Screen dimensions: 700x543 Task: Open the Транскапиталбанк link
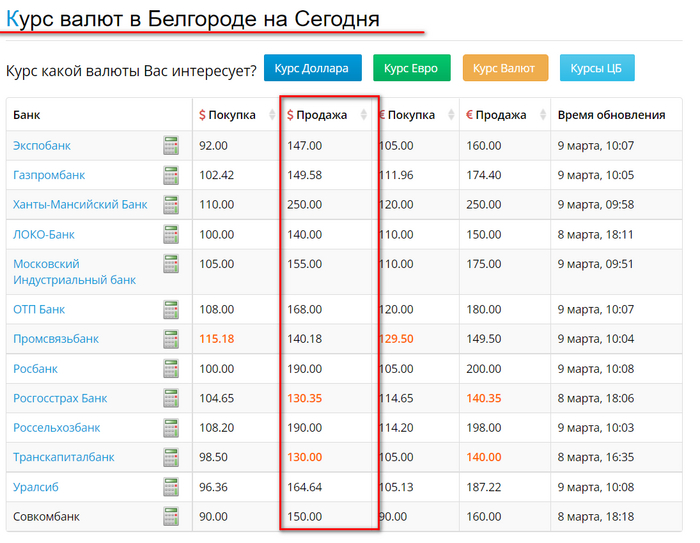click(x=64, y=457)
